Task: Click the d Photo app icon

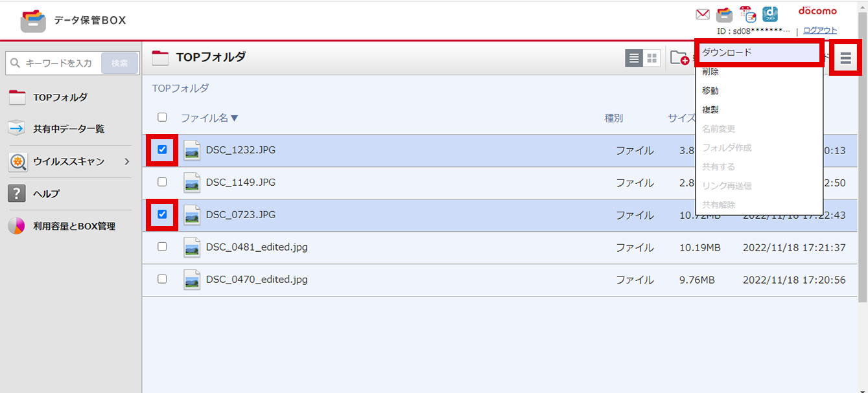Action: [x=770, y=14]
